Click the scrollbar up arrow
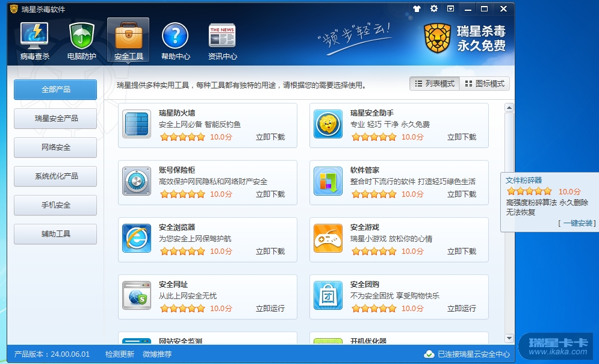The image size is (599, 364). click(x=509, y=108)
